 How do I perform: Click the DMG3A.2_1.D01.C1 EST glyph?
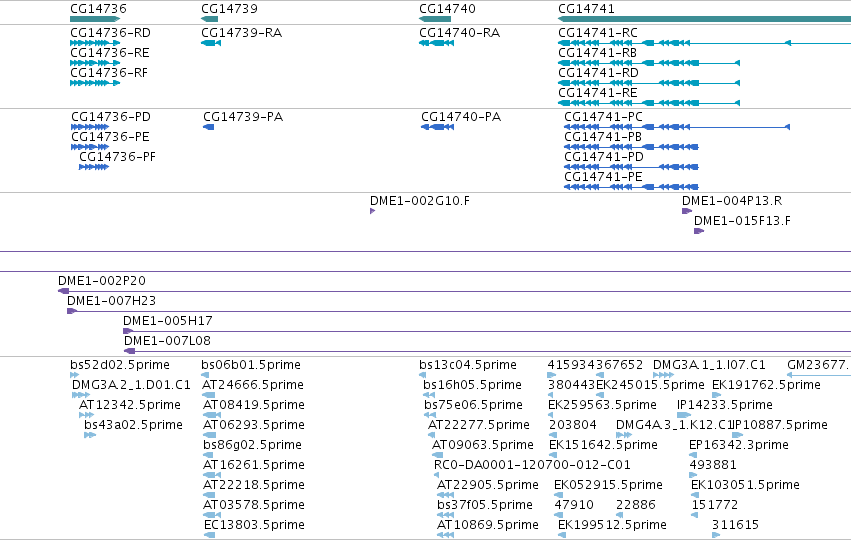(x=80, y=395)
